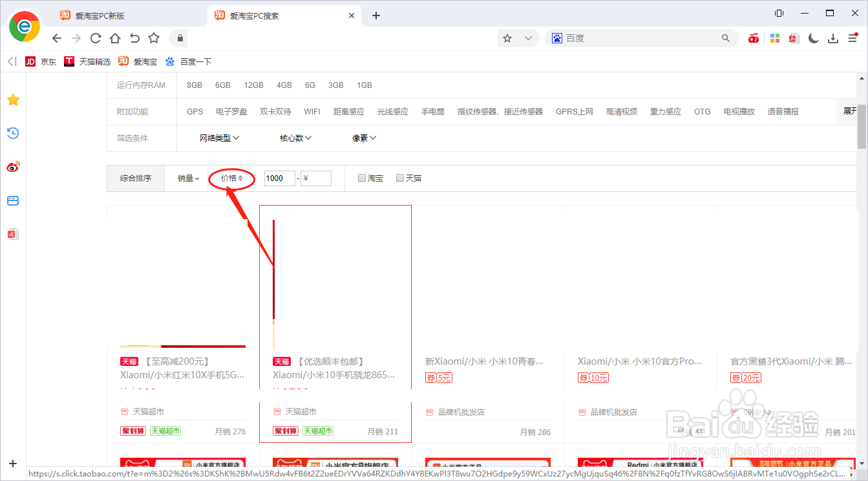Bookmark the page with the address bar star

(507, 38)
